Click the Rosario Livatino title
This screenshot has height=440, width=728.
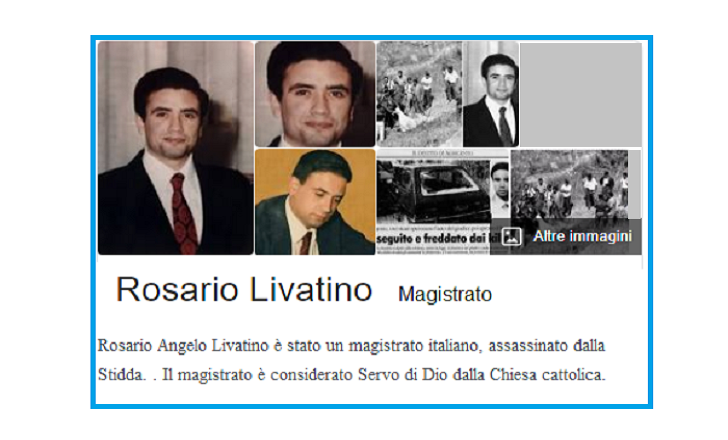coord(244,290)
